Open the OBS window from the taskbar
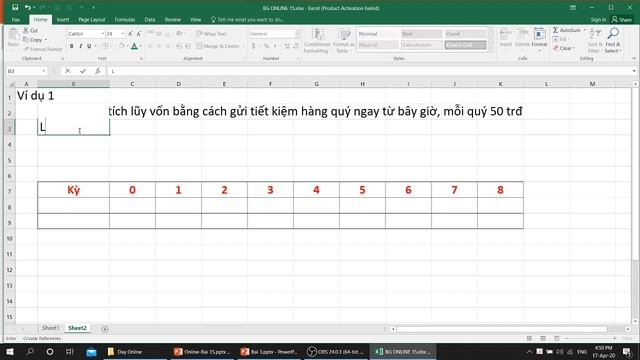Screen dimensions: 640x360 (x=336, y=352)
